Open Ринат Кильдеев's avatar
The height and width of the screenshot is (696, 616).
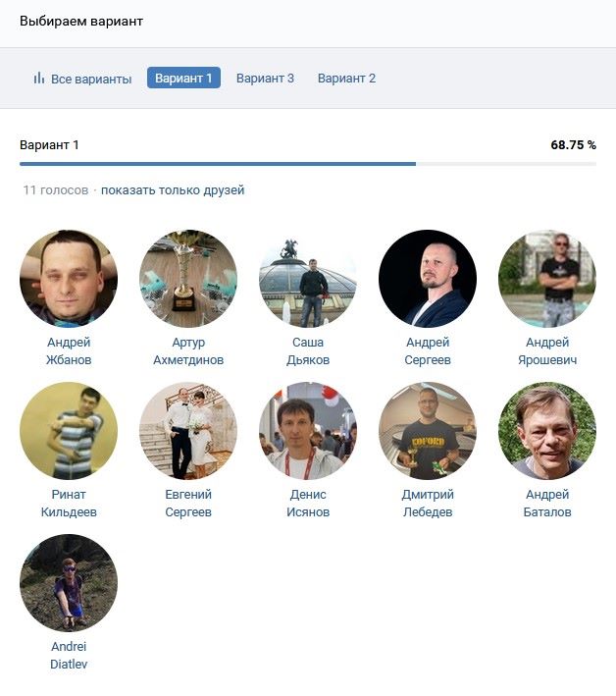pos(69,431)
